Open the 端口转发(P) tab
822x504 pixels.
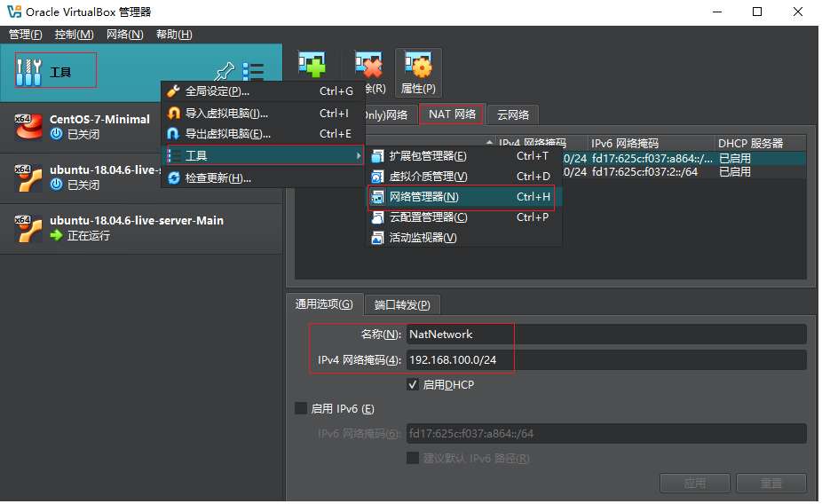(402, 304)
